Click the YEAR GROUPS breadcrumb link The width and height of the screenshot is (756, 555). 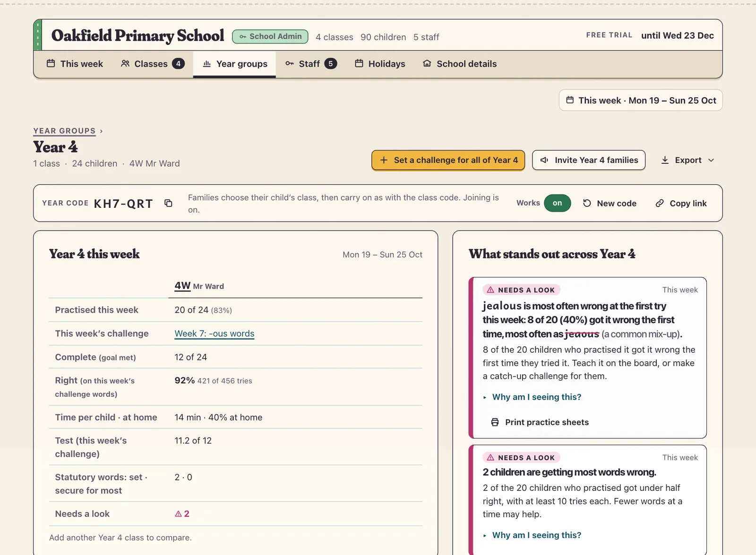pyautogui.click(x=64, y=131)
